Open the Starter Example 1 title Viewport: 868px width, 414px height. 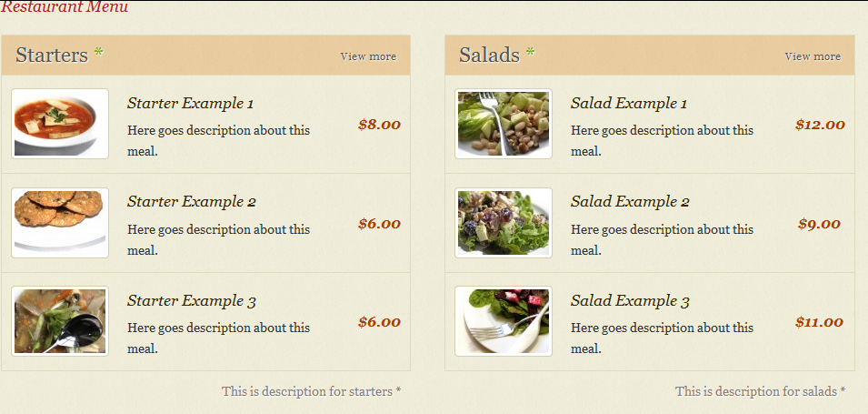click(191, 104)
